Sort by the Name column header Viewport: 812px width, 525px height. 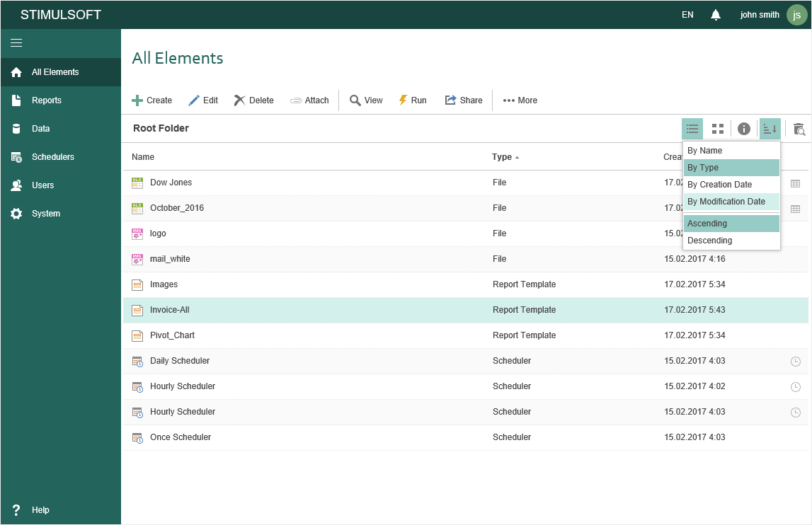(x=143, y=157)
